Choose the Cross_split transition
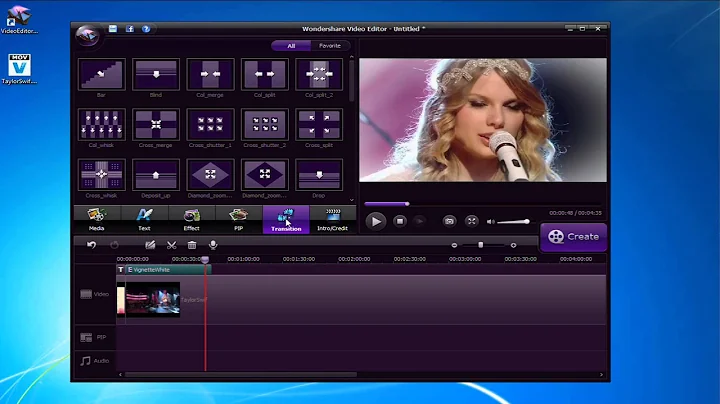 click(x=319, y=124)
